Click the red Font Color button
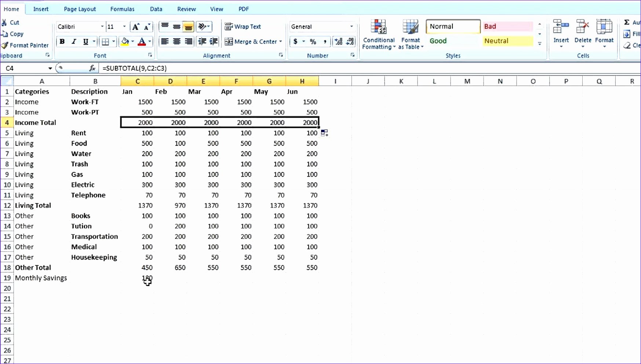Image resolution: width=641 pixels, height=364 pixels. pyautogui.click(x=142, y=41)
